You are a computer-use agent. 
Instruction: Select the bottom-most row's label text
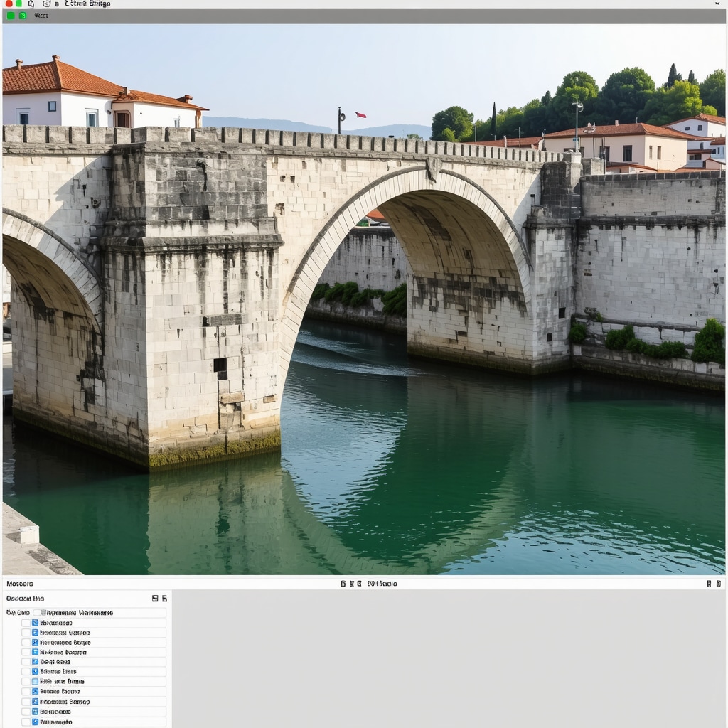click(x=56, y=722)
